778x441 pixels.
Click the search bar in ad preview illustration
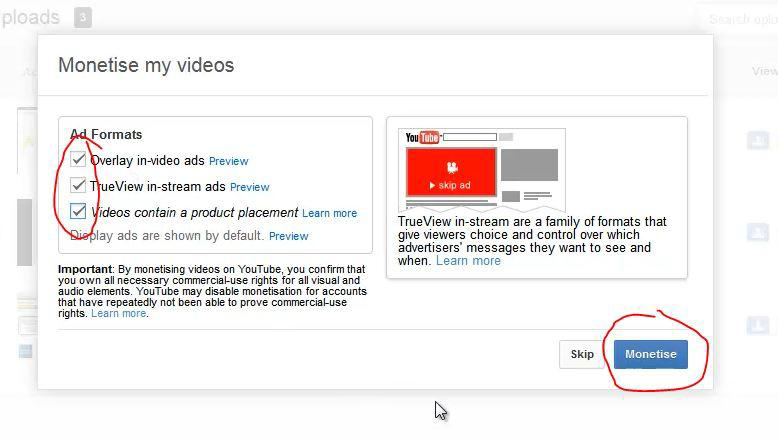point(468,137)
